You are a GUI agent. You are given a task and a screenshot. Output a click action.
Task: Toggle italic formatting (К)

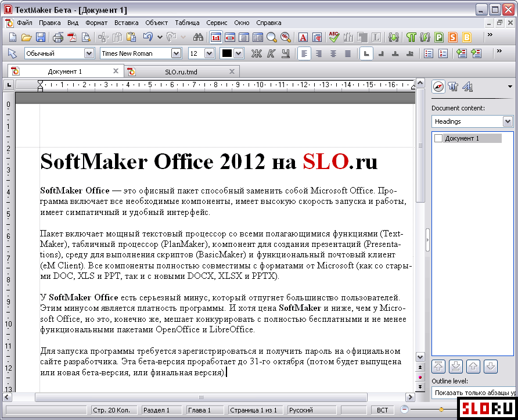click(271, 53)
